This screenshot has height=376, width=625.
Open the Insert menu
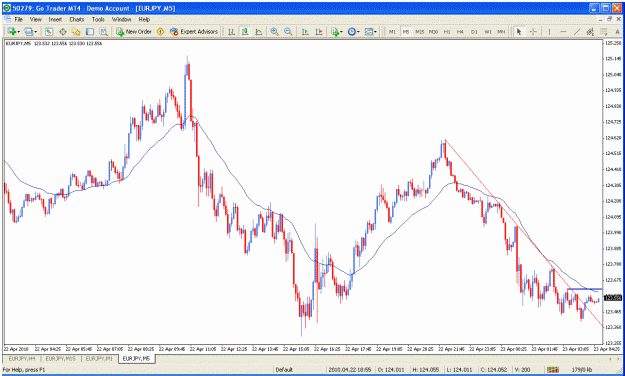tap(55, 19)
